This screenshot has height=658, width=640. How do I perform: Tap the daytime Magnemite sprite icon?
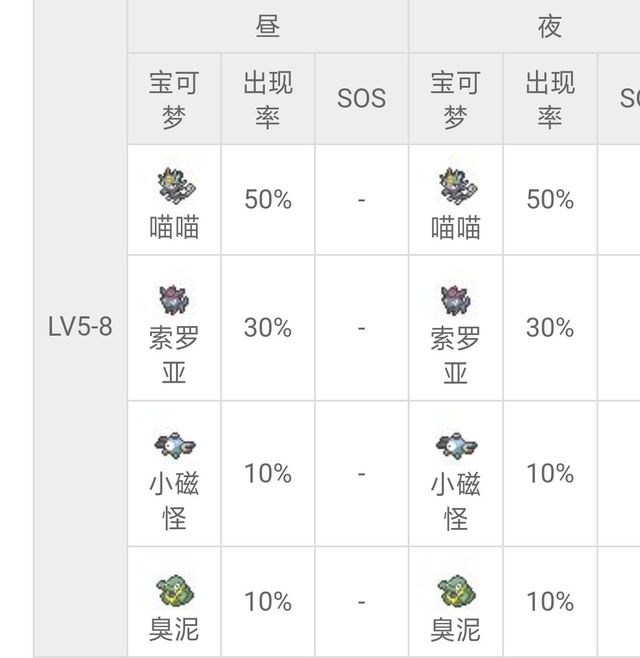pos(175,446)
